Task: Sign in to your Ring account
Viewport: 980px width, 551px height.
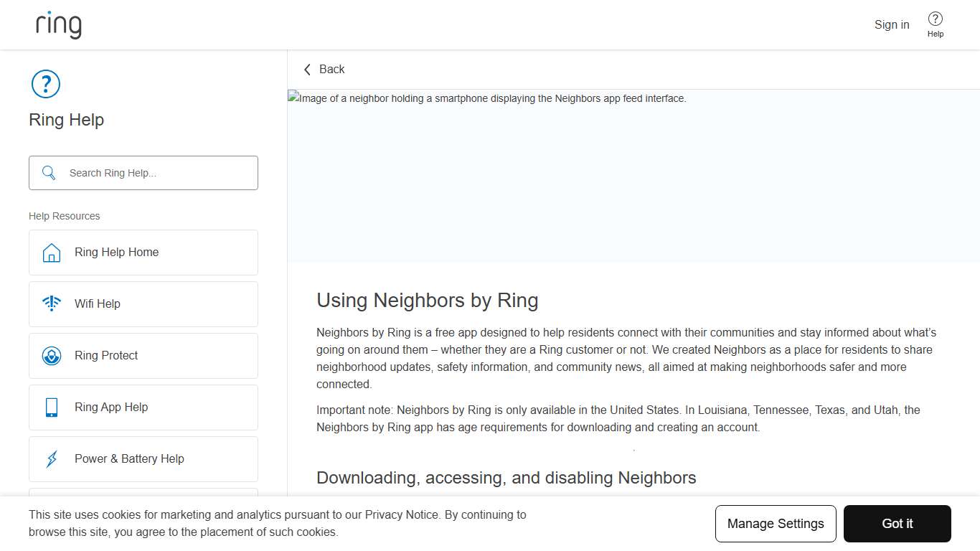Action: pyautogui.click(x=892, y=24)
